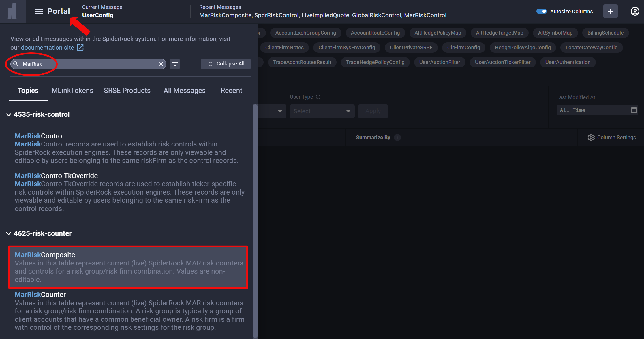This screenshot has width=644, height=339.
Task: Click the Collapse All button
Action: (226, 64)
